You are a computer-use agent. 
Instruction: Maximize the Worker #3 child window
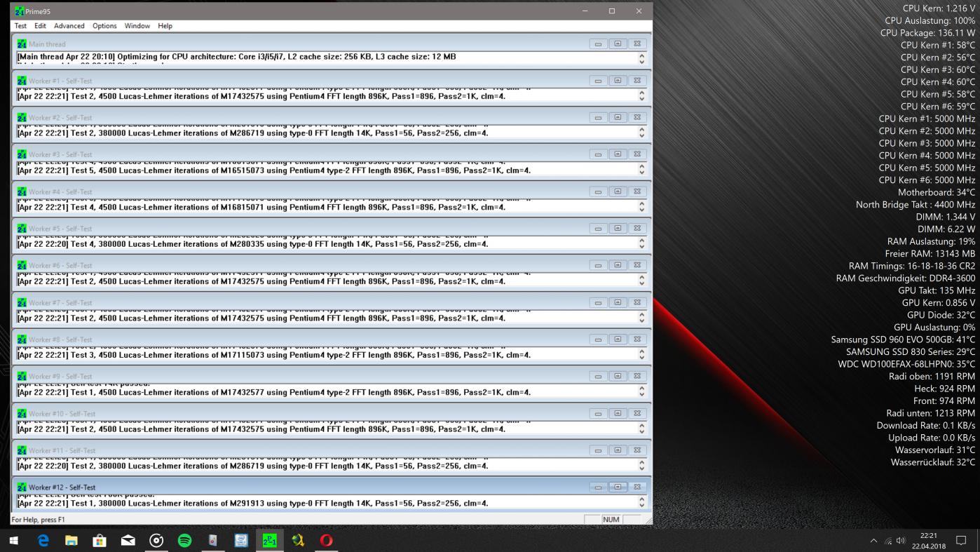coord(618,154)
